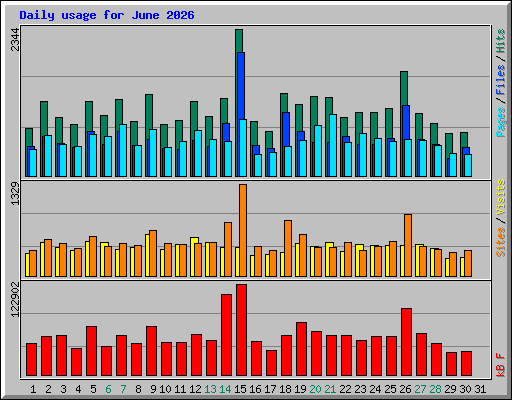The width and height of the screenshot is (512, 400).
Task: Click day label 31 on the x-axis
Action: point(480,389)
